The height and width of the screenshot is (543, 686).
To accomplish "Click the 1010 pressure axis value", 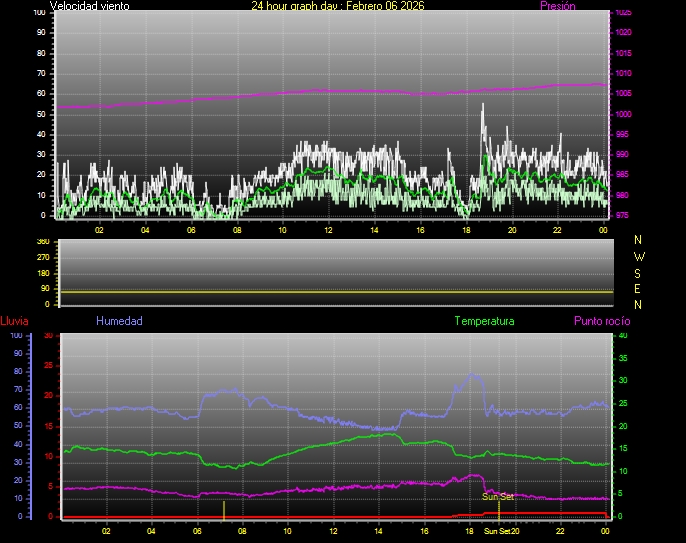I will pos(622,74).
